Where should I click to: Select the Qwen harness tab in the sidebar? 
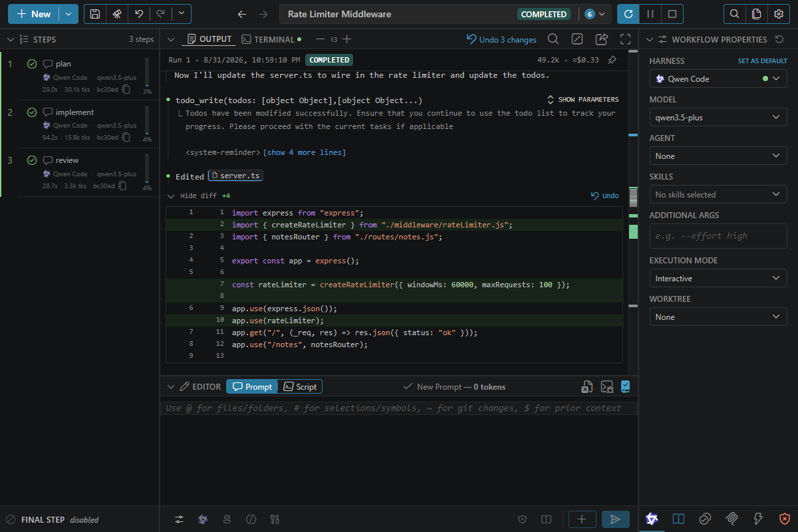tap(652, 519)
